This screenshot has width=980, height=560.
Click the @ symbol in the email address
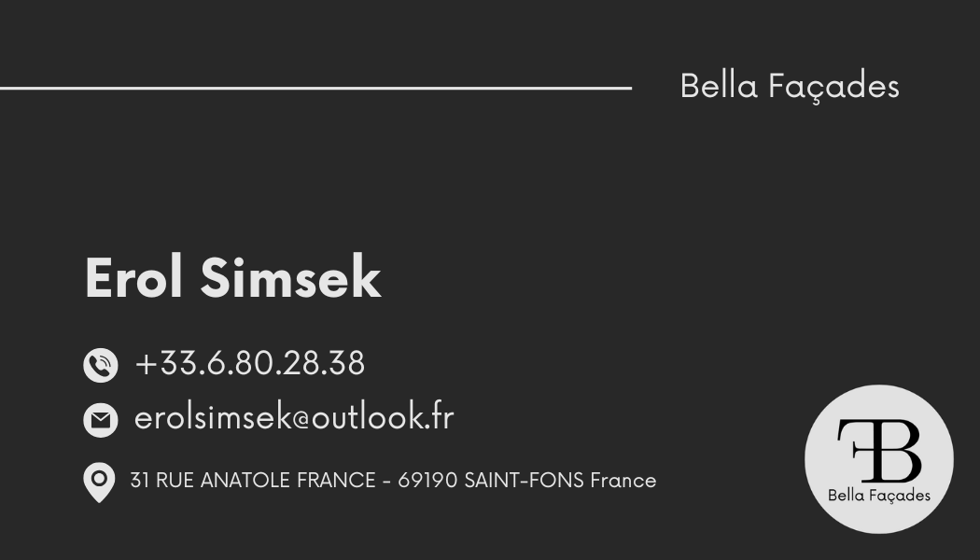(x=301, y=419)
